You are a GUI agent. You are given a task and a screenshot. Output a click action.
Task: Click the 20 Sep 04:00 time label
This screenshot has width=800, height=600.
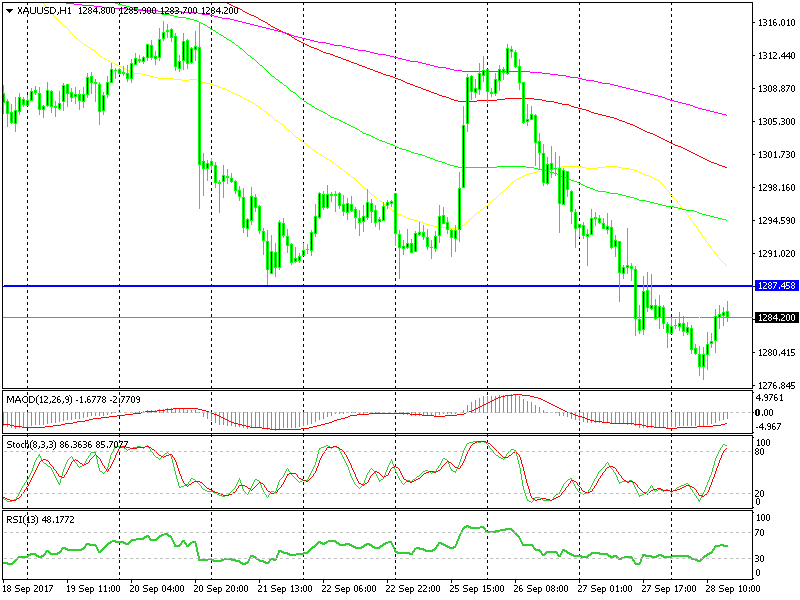(157, 588)
